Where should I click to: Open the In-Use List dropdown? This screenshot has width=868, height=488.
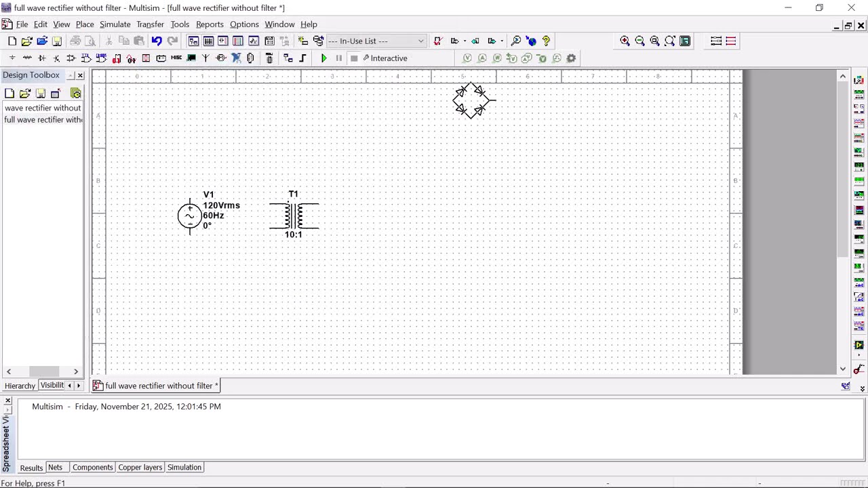[376, 41]
